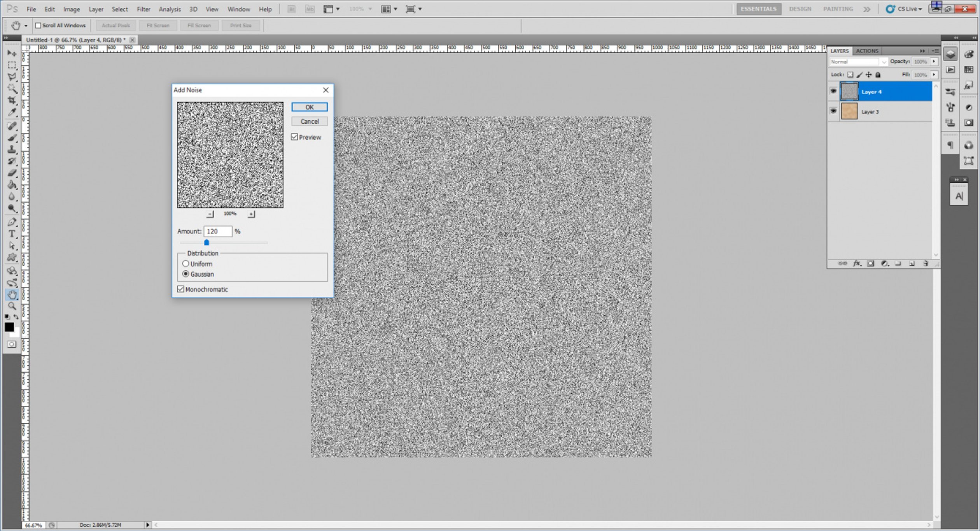Open the Fill slider arrow
This screenshot has width=980, height=531.
[x=934, y=75]
